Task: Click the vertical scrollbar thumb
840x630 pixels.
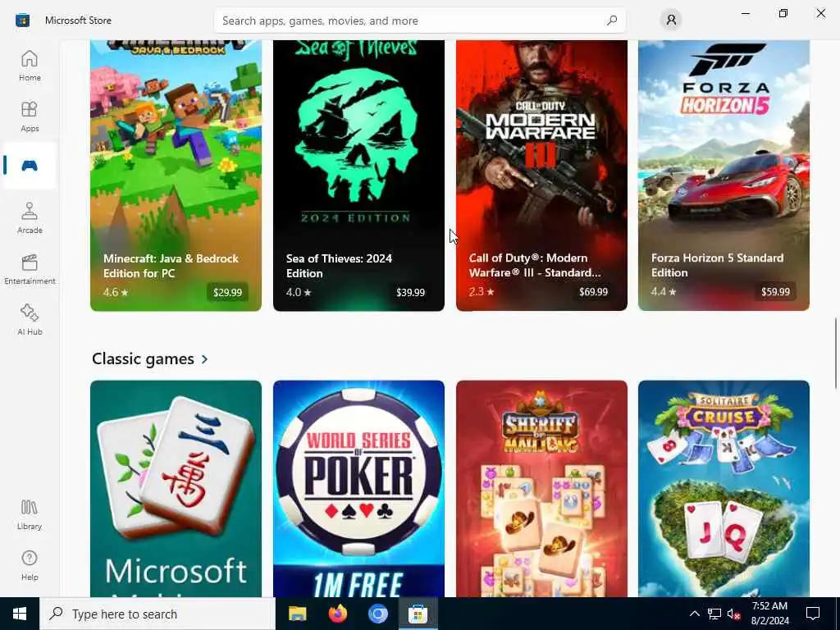Action: 836,354
